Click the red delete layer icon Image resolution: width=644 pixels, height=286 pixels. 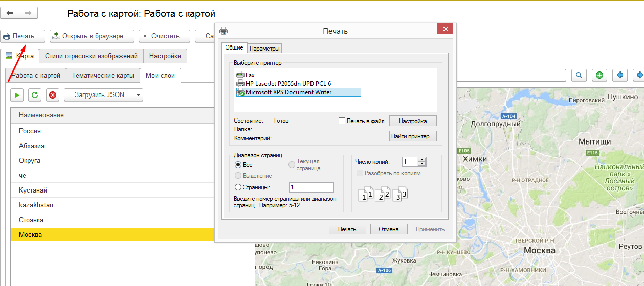[53, 94]
